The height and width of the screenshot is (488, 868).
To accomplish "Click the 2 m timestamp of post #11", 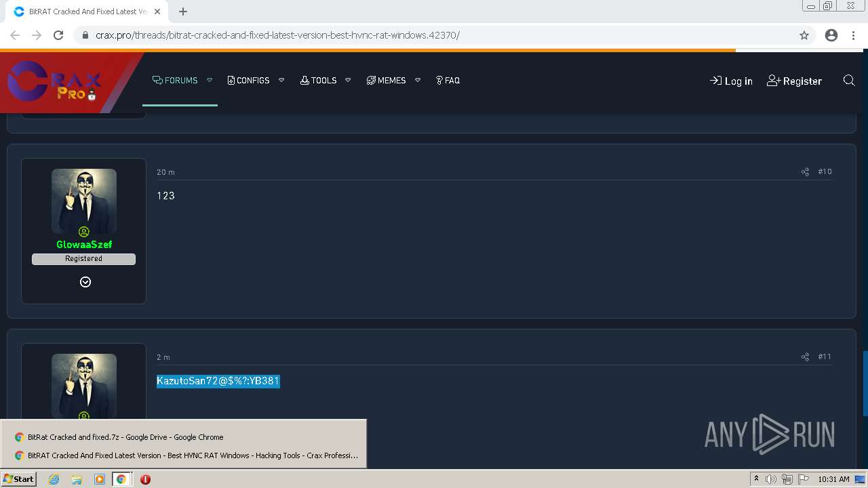I will [x=163, y=357].
